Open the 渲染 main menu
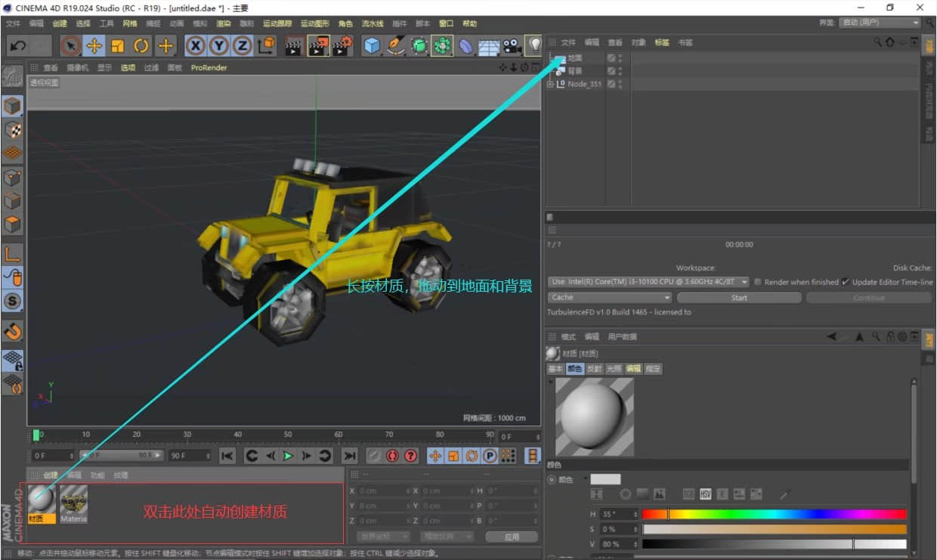This screenshot has width=937, height=560. 224,23
